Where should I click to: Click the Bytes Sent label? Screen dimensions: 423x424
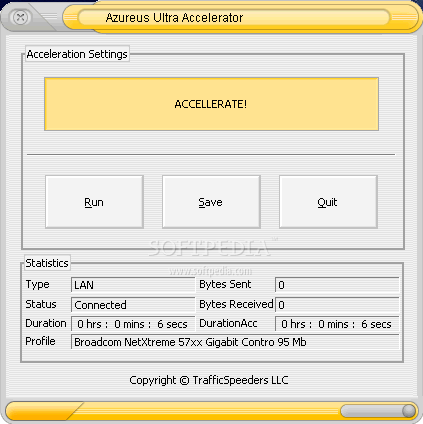pyautogui.click(x=225, y=284)
